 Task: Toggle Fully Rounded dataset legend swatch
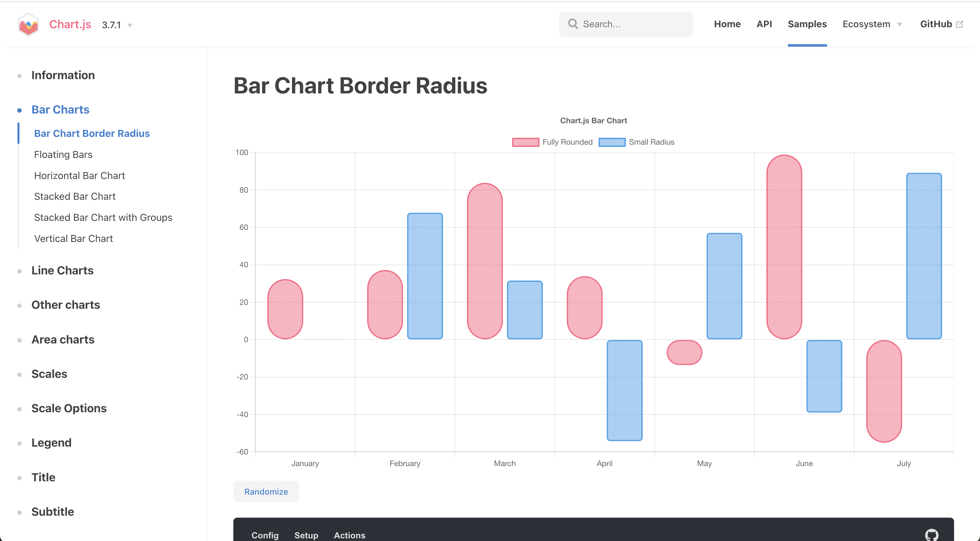point(525,142)
